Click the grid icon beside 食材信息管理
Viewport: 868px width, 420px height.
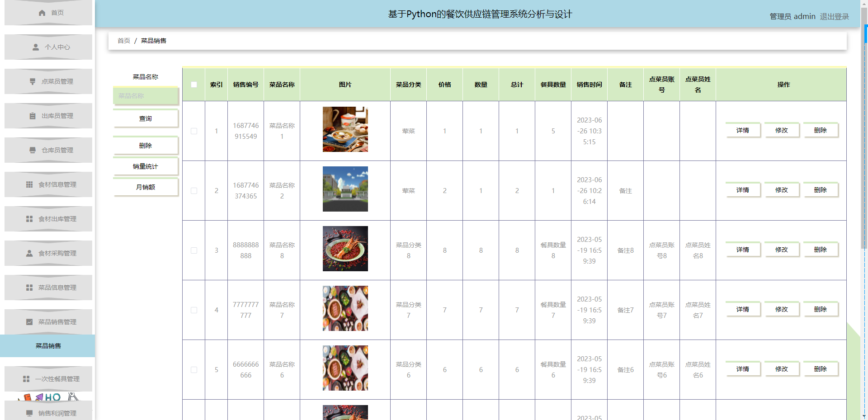coord(29,184)
